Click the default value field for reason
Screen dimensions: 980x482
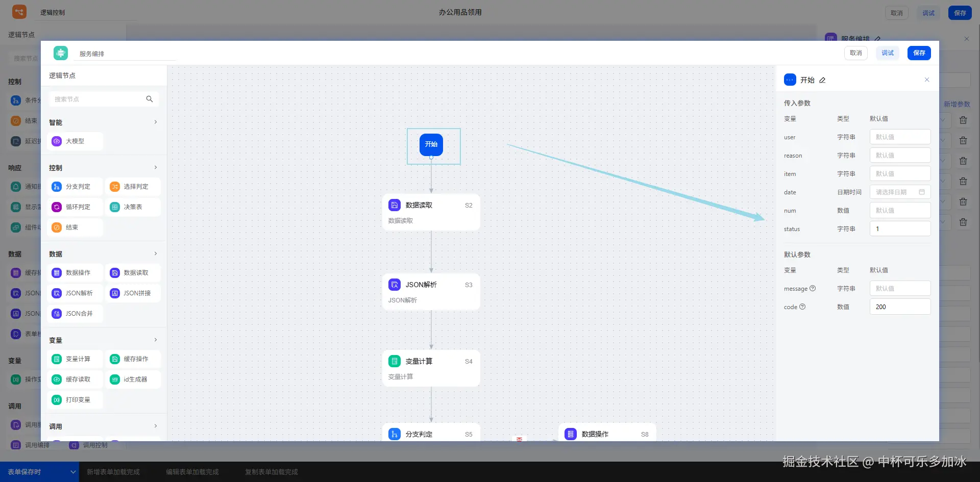click(x=900, y=155)
